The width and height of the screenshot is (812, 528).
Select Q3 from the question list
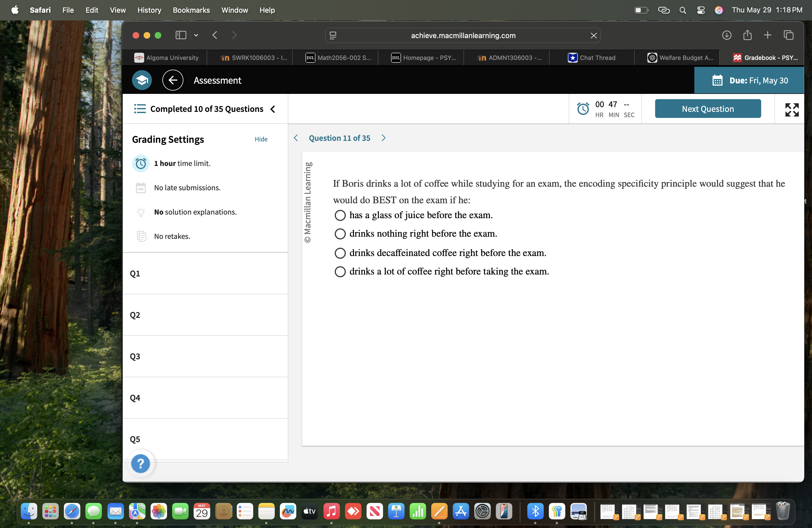point(135,357)
